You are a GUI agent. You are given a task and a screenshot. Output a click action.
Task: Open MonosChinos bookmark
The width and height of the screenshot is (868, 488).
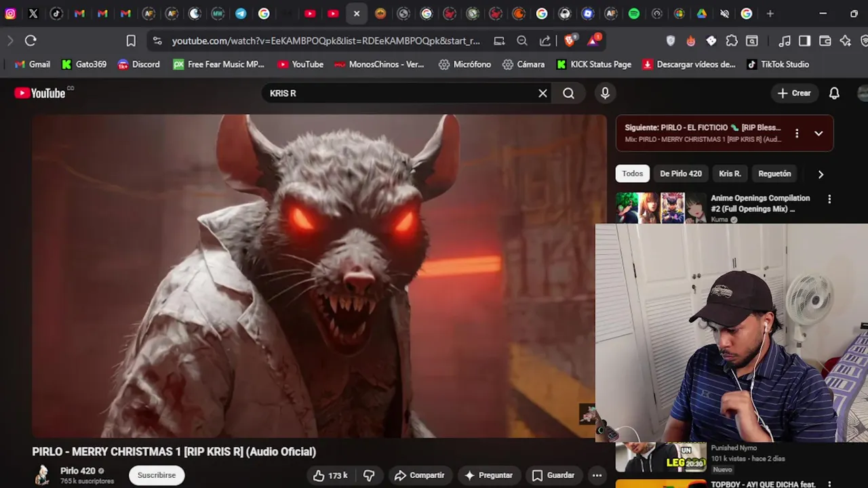point(379,64)
